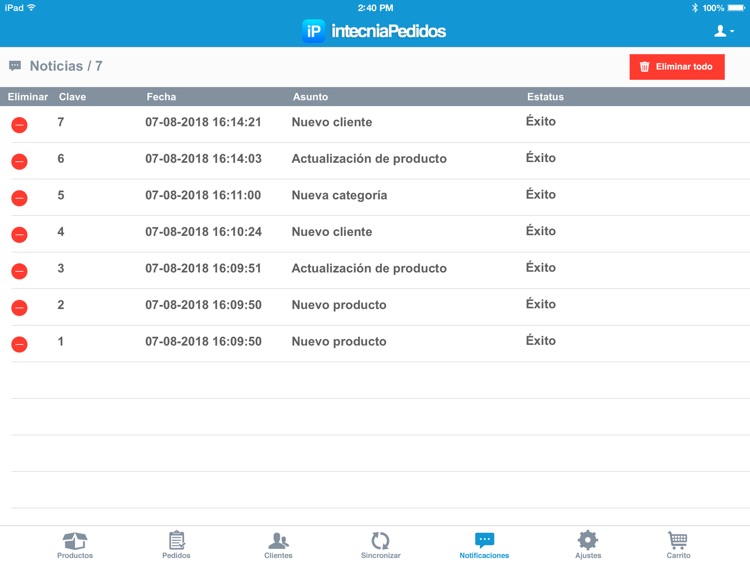Delete the notification numbered 4
The width and height of the screenshot is (750, 562).
tap(19, 234)
